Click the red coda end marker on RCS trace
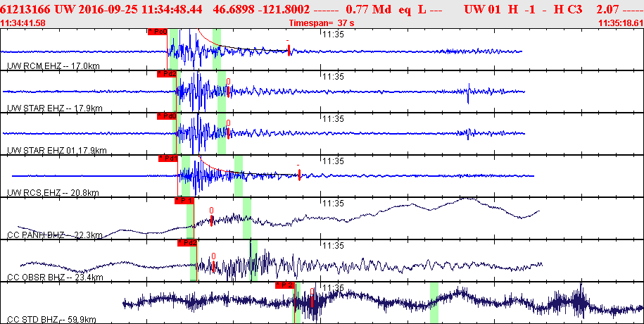This screenshot has width=644, height=324. click(x=299, y=175)
